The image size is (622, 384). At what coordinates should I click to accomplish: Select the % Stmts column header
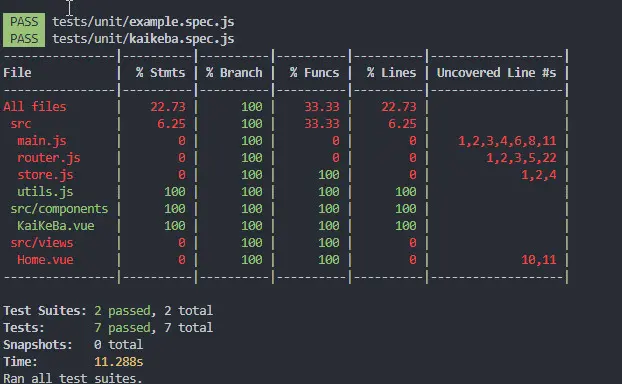160,73
